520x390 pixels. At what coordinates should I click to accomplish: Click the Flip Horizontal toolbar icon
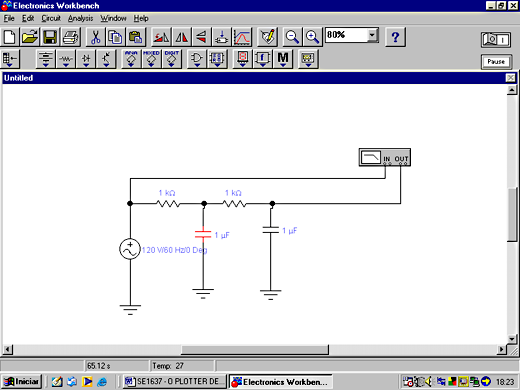point(182,37)
